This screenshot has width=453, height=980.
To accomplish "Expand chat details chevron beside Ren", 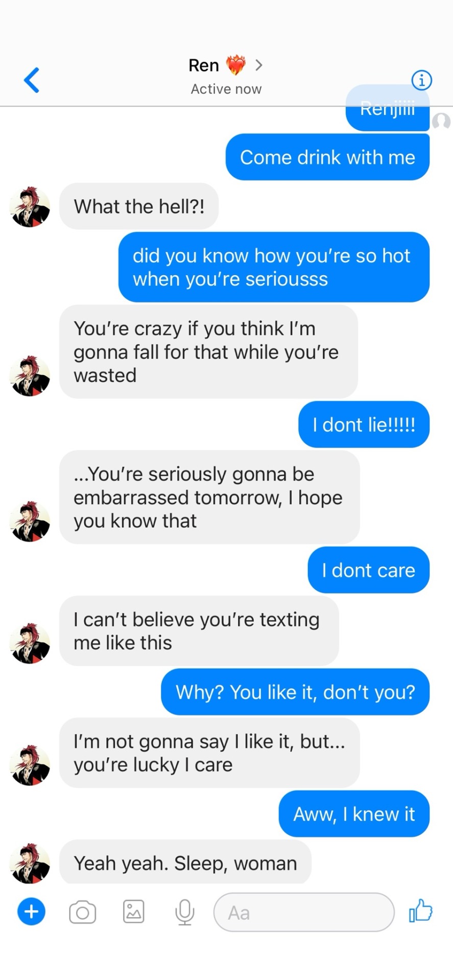I will click(259, 65).
